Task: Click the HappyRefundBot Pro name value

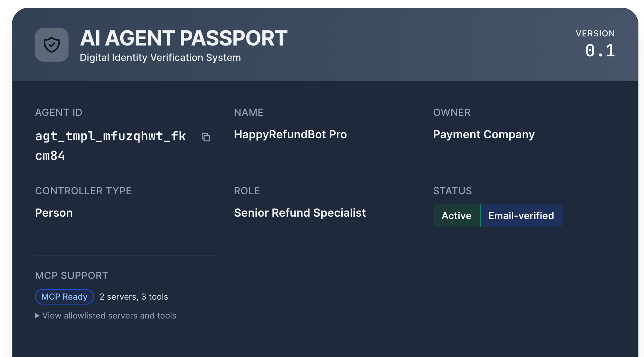Action: [x=290, y=134]
